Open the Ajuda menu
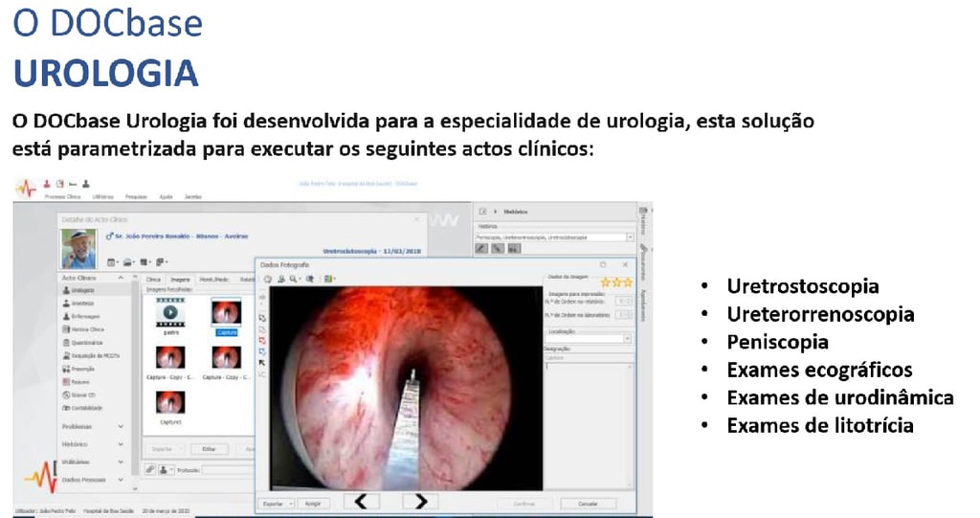The width and height of the screenshot is (980, 518). [x=166, y=196]
